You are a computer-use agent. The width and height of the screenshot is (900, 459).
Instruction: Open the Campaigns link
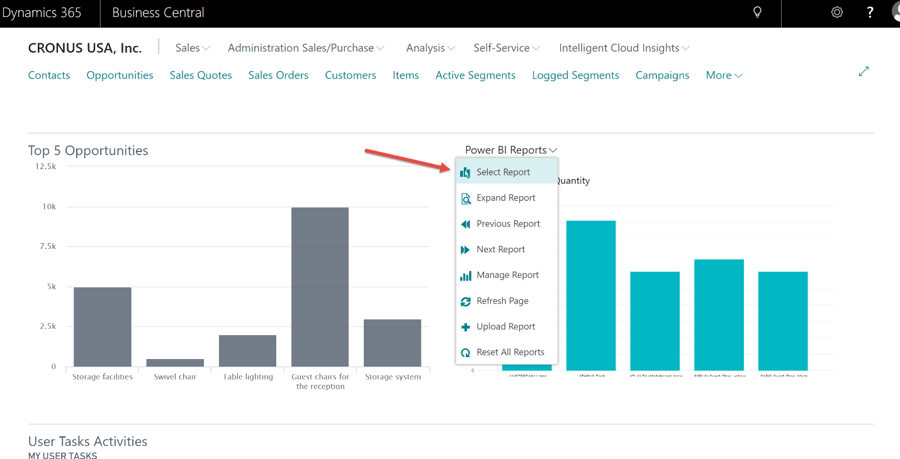pyautogui.click(x=662, y=75)
